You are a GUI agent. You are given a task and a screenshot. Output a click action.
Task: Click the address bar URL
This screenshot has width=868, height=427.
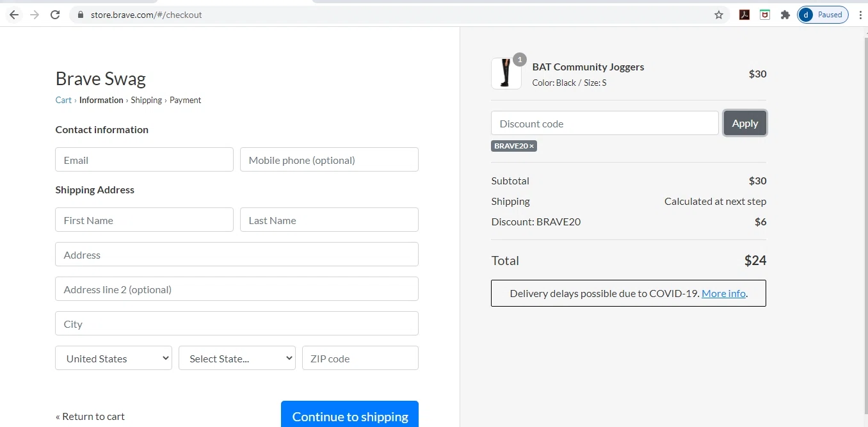pos(147,15)
